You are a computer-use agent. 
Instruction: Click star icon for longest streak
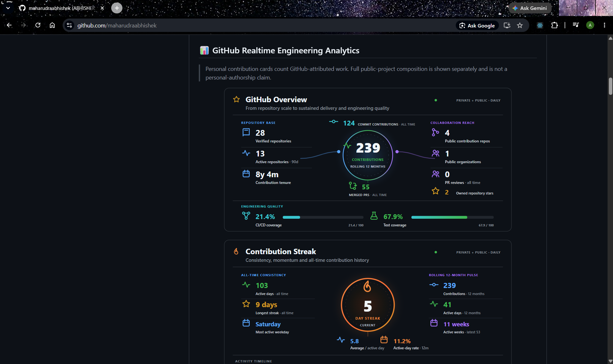[246, 304]
